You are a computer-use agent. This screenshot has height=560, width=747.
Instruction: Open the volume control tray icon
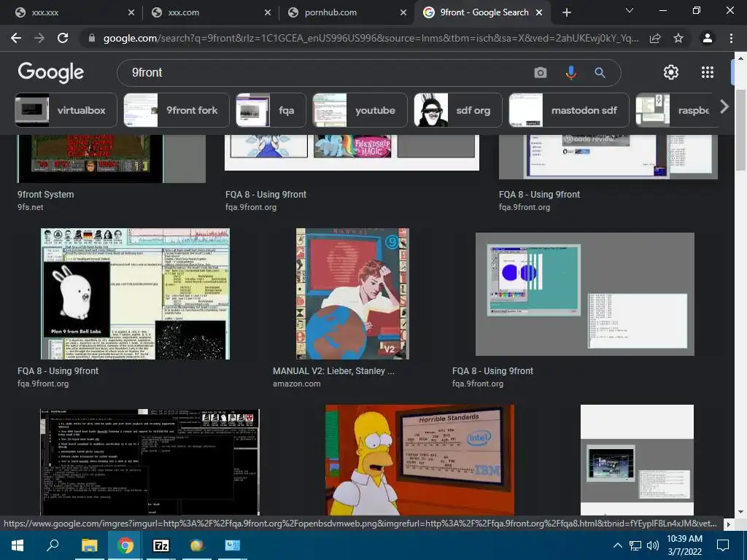click(x=652, y=545)
